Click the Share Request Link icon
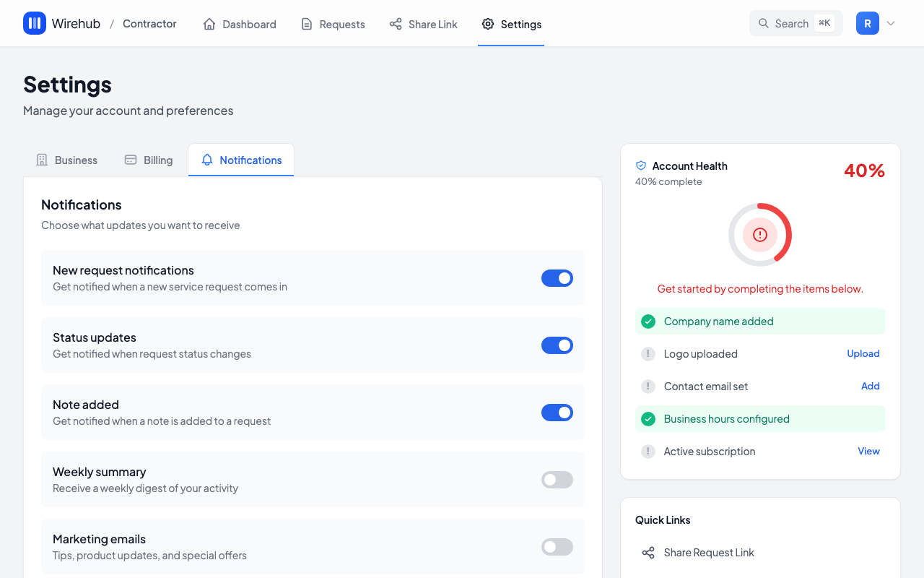The height and width of the screenshot is (578, 924). click(648, 553)
